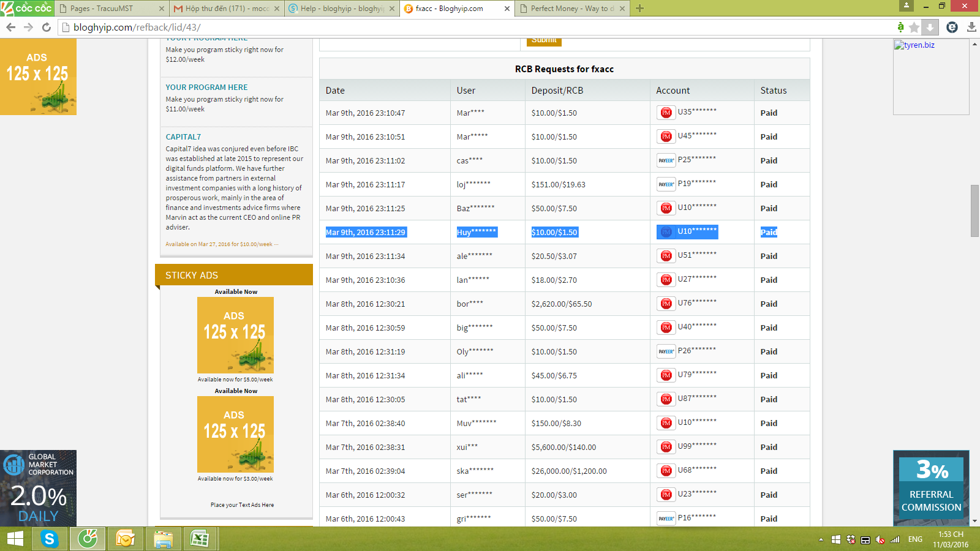Viewport: 980px width, 551px height.
Task: Open the ENG input language selector
Action: pos(915,539)
